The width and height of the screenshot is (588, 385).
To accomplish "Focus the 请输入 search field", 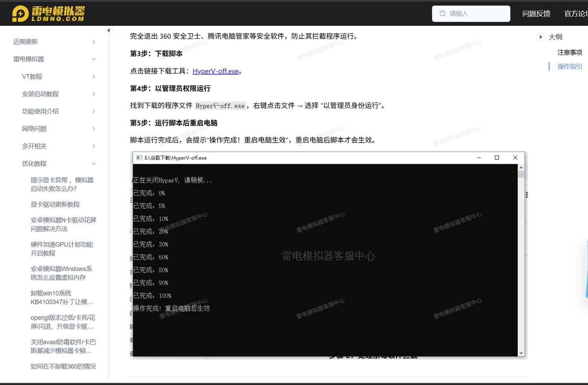I will coord(471,13).
